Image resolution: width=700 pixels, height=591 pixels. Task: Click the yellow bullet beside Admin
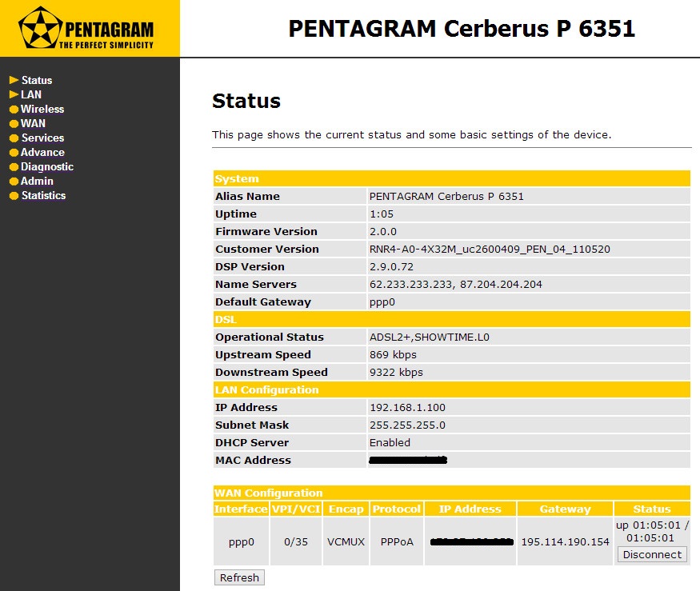[14, 182]
